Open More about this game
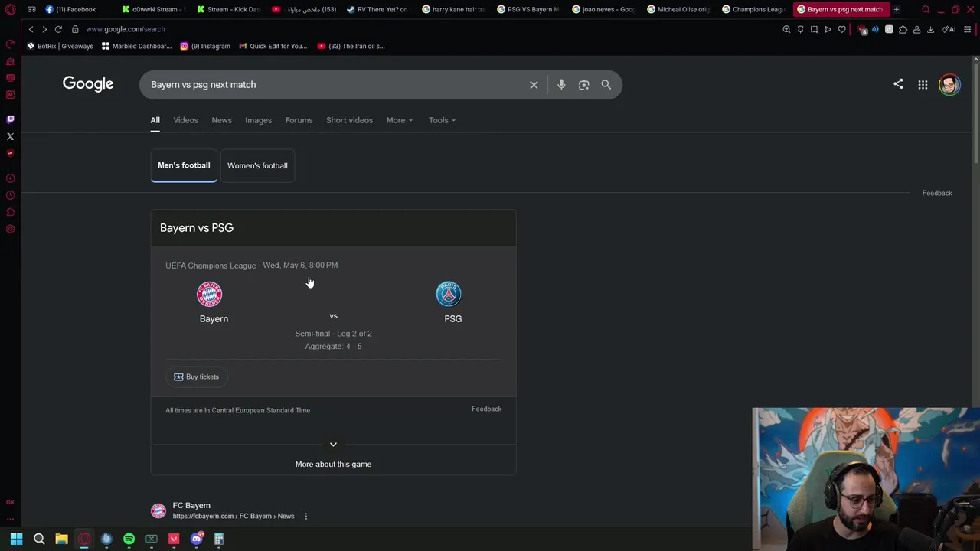 click(333, 464)
